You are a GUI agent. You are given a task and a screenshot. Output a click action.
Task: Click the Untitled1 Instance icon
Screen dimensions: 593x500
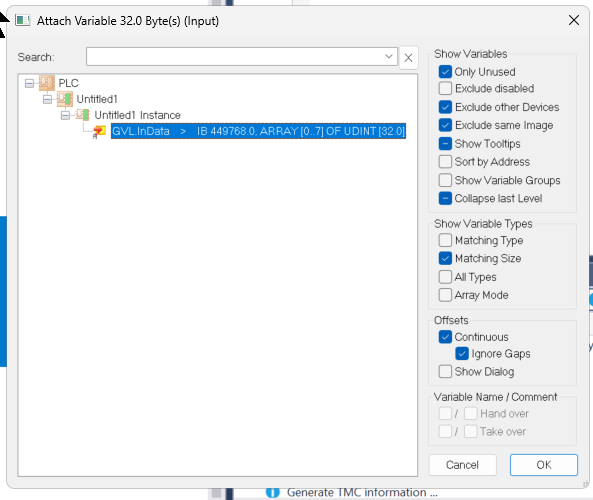pyautogui.click(x=83, y=115)
